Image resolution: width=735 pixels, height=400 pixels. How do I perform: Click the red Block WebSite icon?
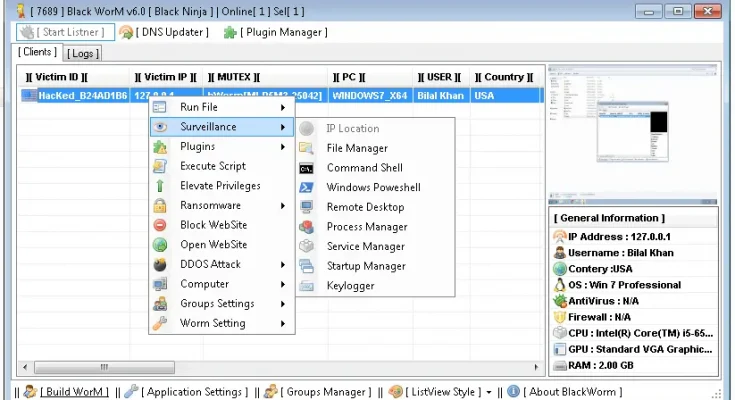pyautogui.click(x=160, y=225)
